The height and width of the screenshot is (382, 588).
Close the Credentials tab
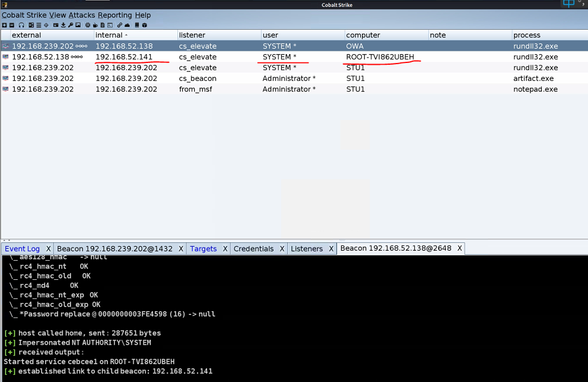tap(282, 249)
